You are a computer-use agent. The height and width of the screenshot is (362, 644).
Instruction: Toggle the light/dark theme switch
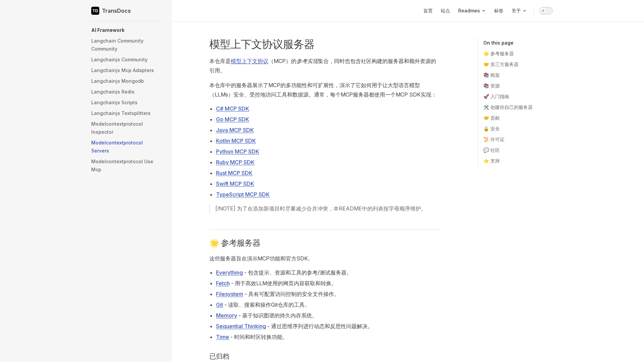pos(546,11)
